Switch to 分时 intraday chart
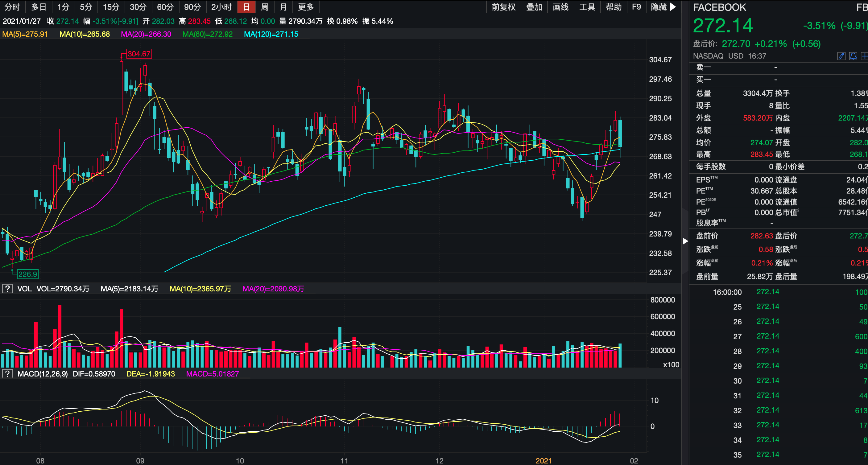This screenshot has width=868, height=465. (12, 7)
